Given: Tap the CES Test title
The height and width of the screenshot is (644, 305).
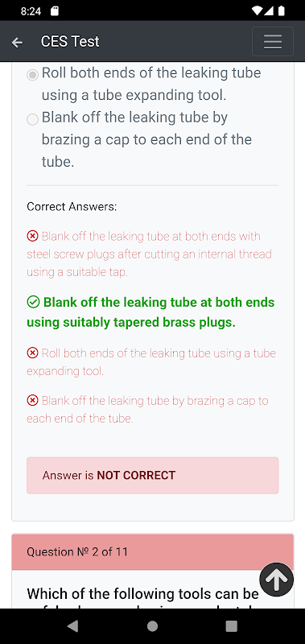Looking at the screenshot, I should click(x=70, y=42).
